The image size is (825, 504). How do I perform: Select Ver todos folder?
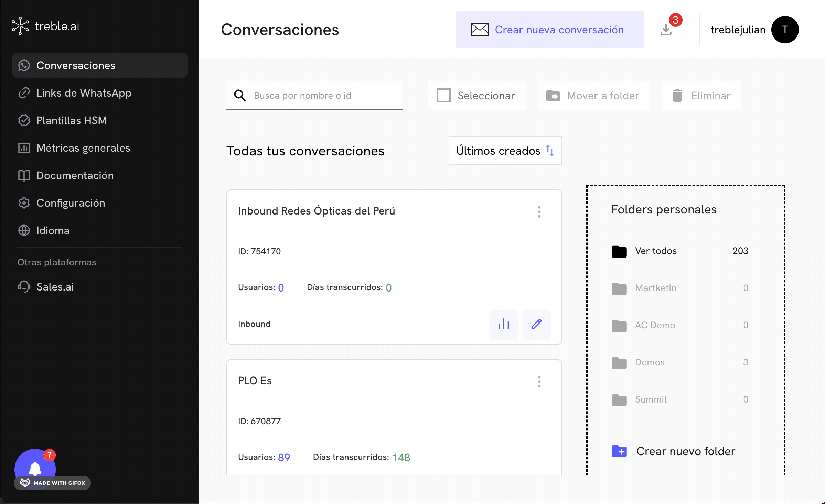[x=655, y=251]
